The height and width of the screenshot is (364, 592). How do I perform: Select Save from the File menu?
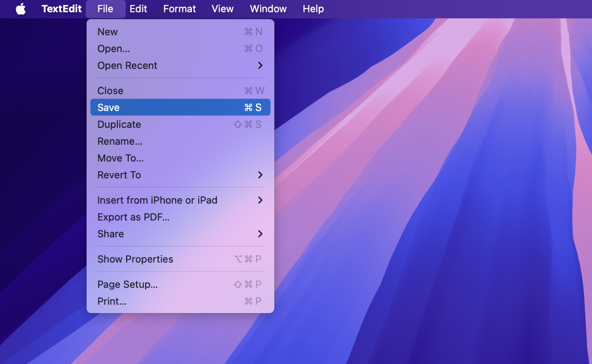point(108,107)
